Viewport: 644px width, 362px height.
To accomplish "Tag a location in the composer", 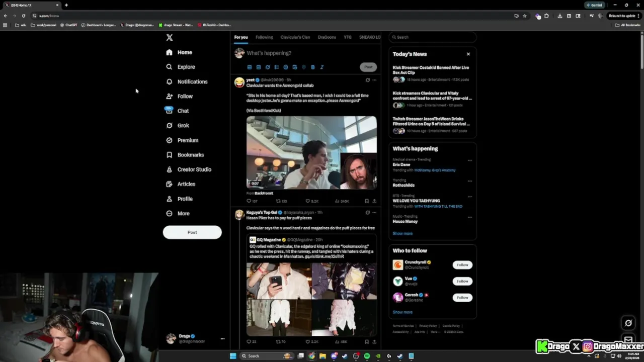I will click(x=303, y=67).
